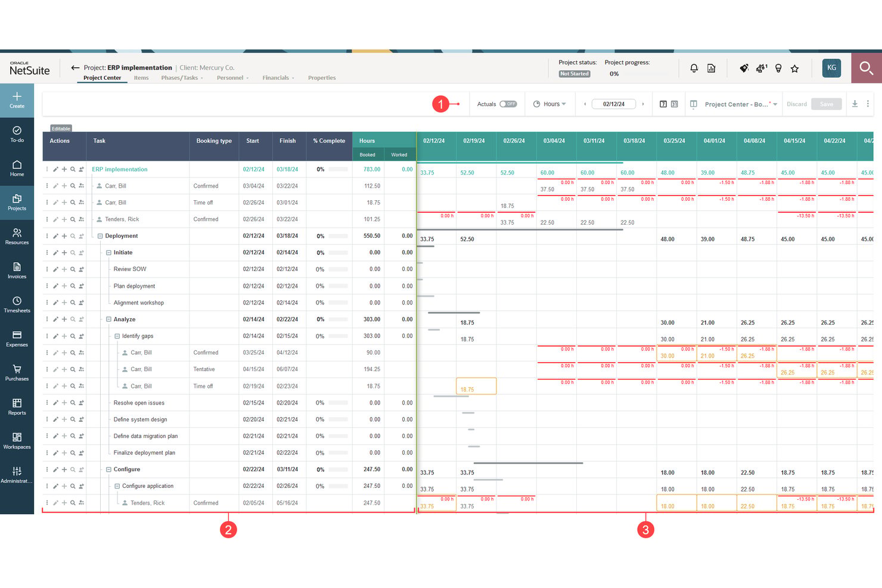Image resolution: width=882 pixels, height=588 pixels.
Task: Click the lightbulb icon in header
Action: click(x=778, y=69)
